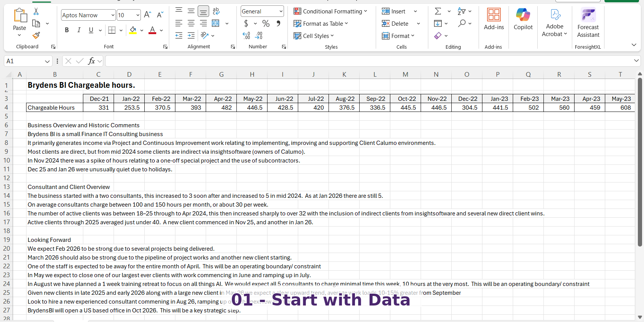Open Conditional Formatting menu
This screenshot has height=322, width=644.
[x=330, y=11]
